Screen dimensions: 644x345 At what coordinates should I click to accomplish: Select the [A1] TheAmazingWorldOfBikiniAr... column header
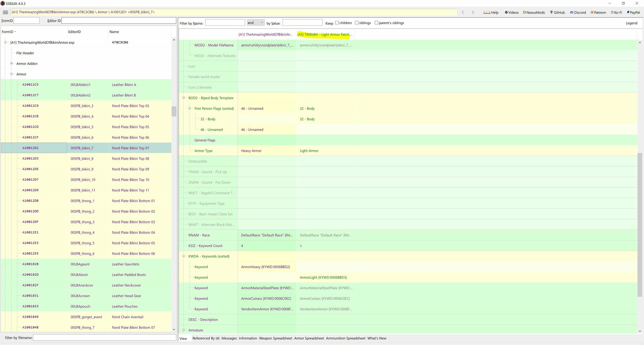(267, 35)
